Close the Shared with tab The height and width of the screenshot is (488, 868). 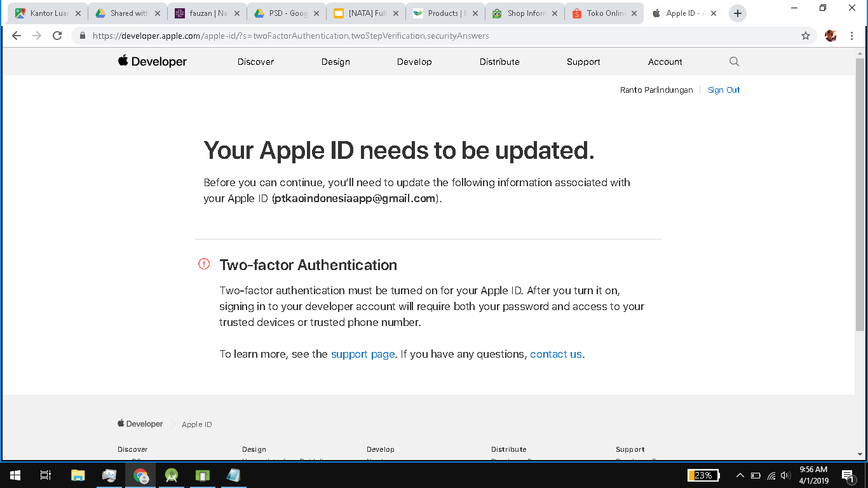pos(158,13)
